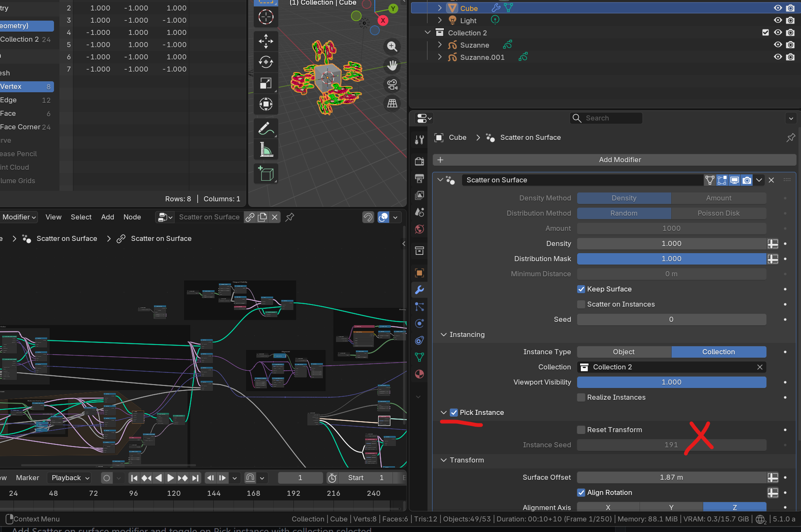Open the Material properties tab icon
801x532 pixels.
[419, 374]
